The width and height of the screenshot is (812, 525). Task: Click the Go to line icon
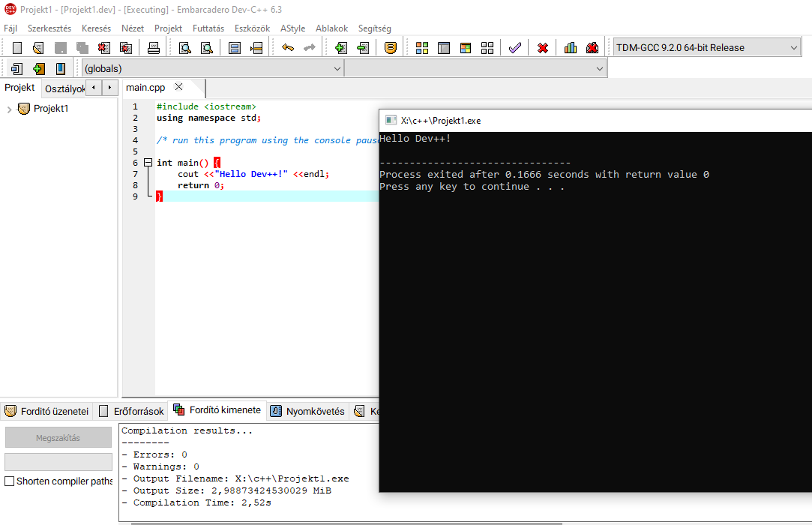tap(256, 48)
